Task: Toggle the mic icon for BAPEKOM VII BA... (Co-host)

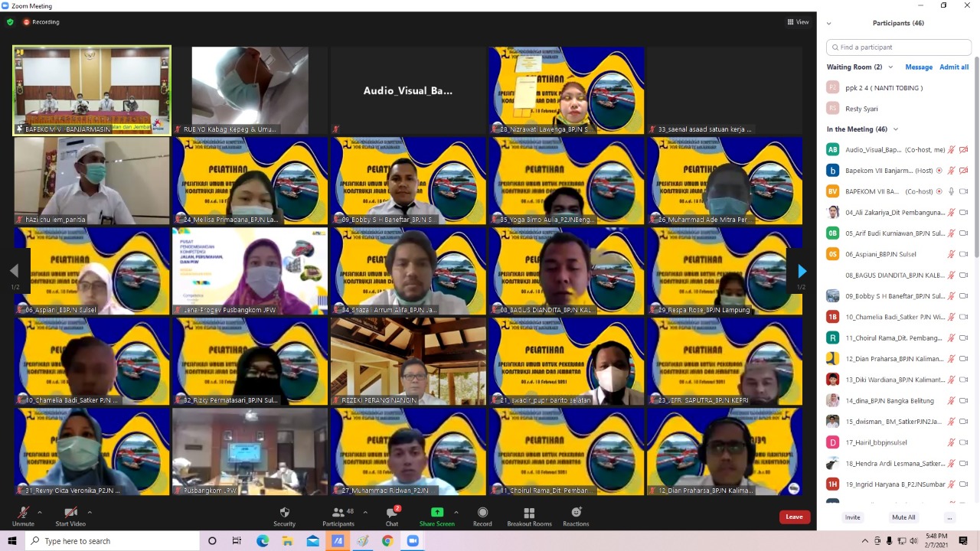Action: point(952,191)
